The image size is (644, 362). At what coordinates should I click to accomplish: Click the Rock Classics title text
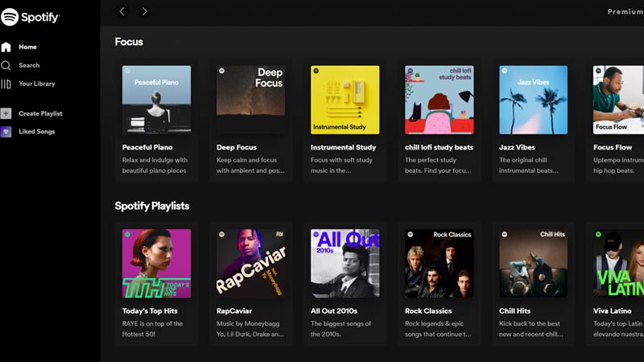pos(428,311)
